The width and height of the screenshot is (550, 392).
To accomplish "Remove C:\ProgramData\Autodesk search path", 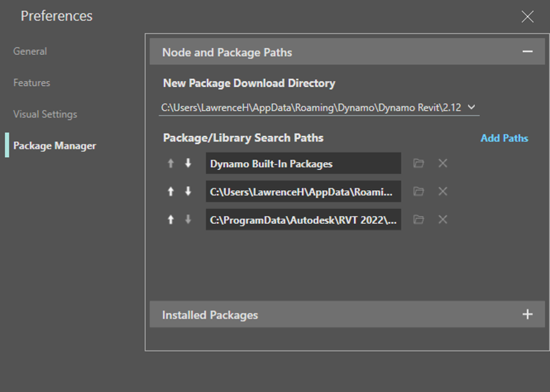I will [x=443, y=219].
